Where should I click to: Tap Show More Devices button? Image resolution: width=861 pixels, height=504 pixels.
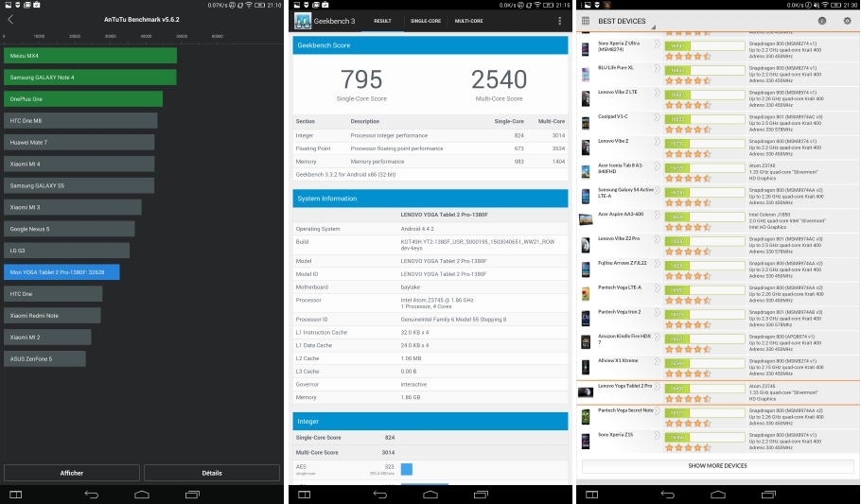pyautogui.click(x=717, y=465)
